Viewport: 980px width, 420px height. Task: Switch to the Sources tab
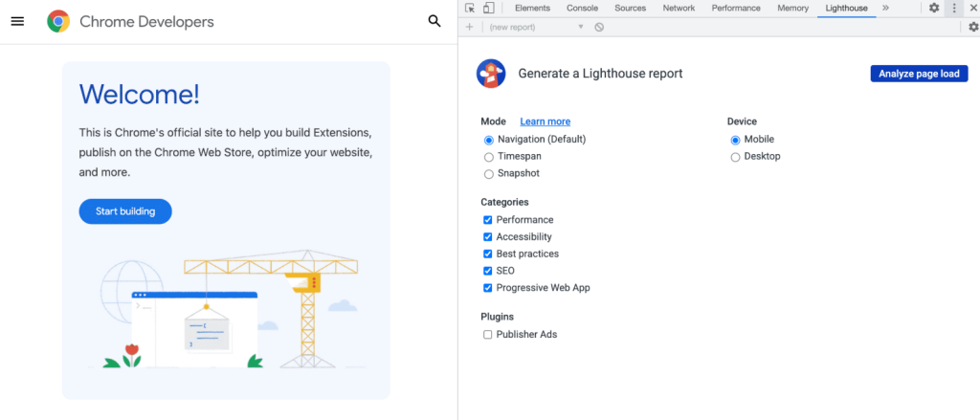[630, 8]
